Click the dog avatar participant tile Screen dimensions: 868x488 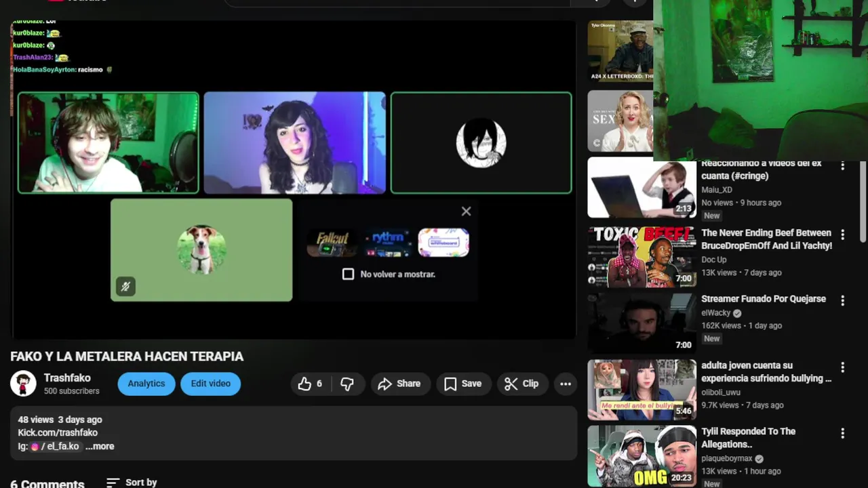pyautogui.click(x=201, y=249)
